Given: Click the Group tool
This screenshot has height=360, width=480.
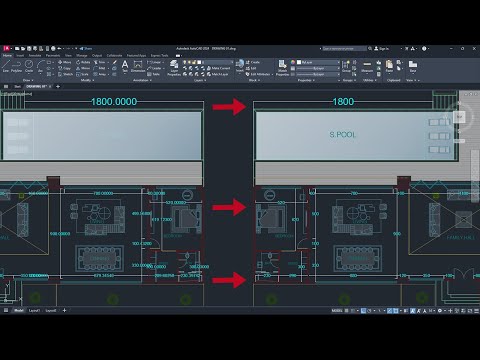Looking at the screenshot, I should pos(346,66).
